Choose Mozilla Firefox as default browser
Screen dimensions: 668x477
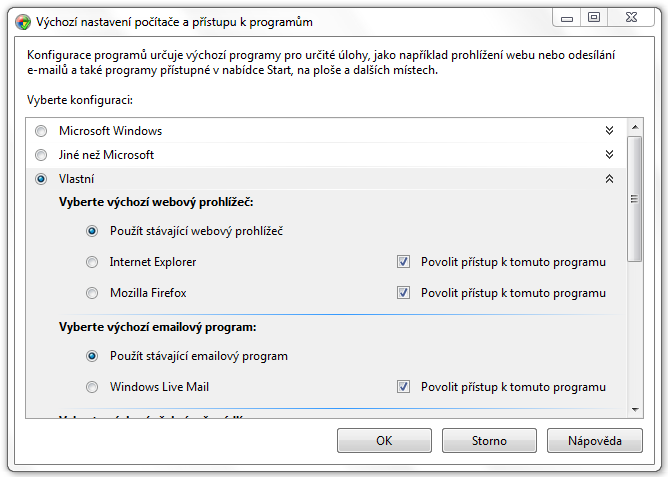pos(92,293)
